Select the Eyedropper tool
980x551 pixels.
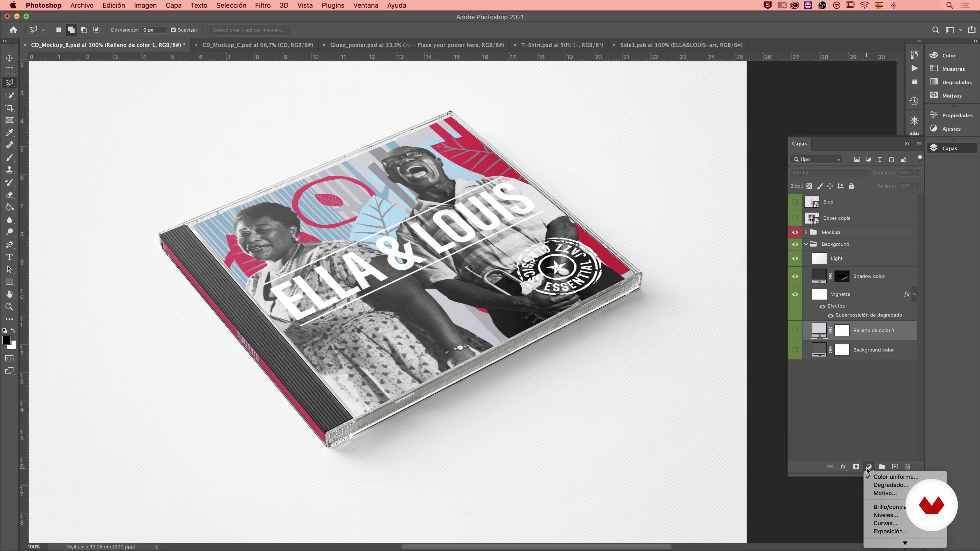[9, 133]
